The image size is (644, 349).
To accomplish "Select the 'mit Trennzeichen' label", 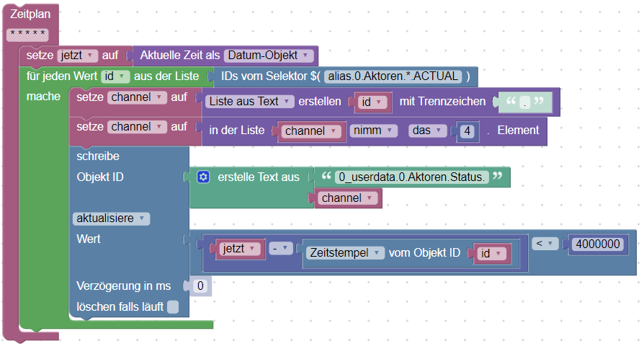I will tap(442, 102).
